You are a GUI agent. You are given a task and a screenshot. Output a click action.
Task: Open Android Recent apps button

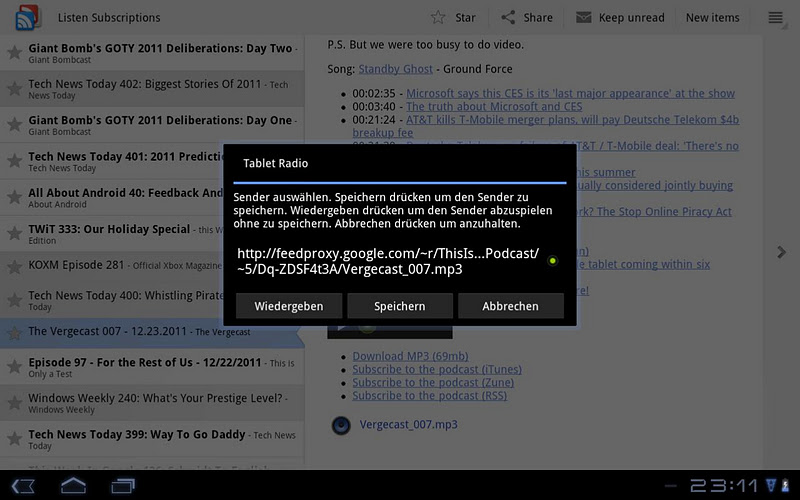tap(123, 485)
